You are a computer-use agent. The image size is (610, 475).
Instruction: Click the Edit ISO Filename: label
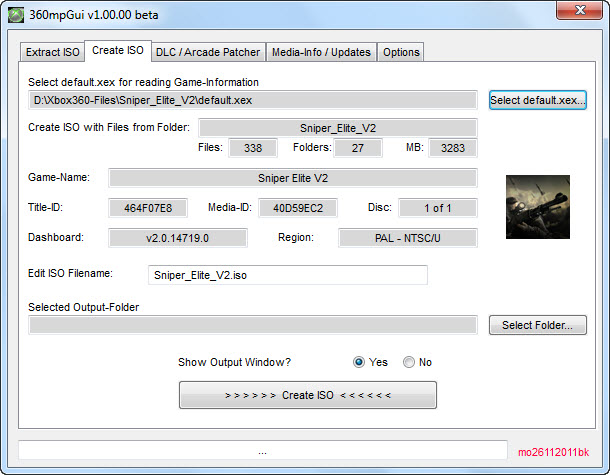pyautogui.click(x=70, y=273)
